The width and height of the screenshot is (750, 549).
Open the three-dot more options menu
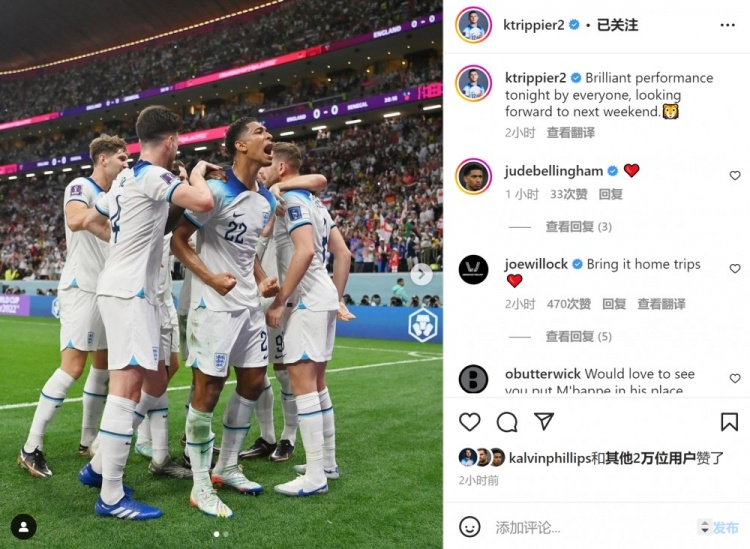(728, 25)
